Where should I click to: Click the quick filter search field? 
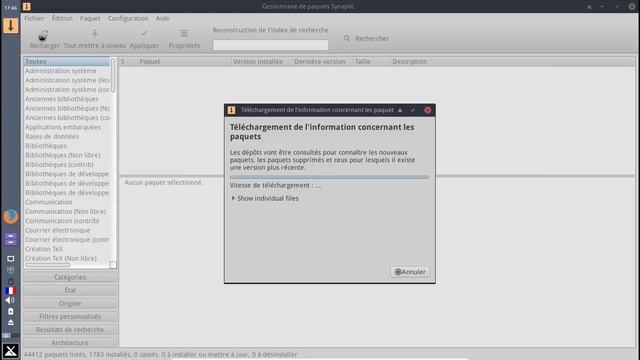click(x=271, y=45)
